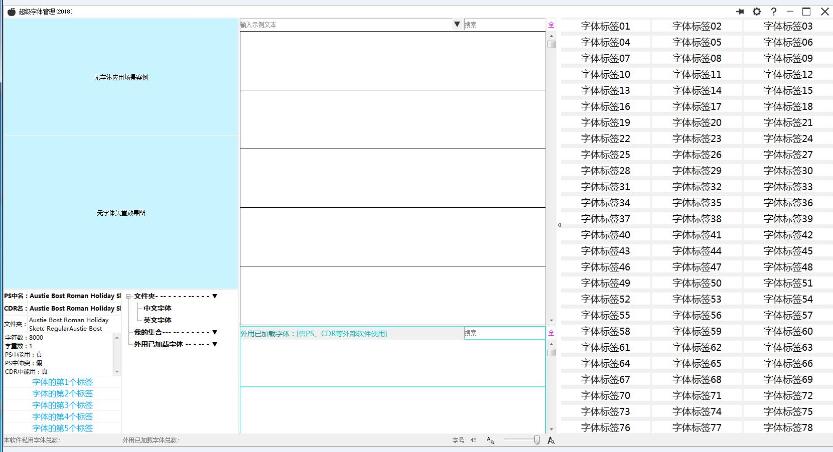Select the 中文字体 tree item
833x452 pixels.
[x=157, y=308]
